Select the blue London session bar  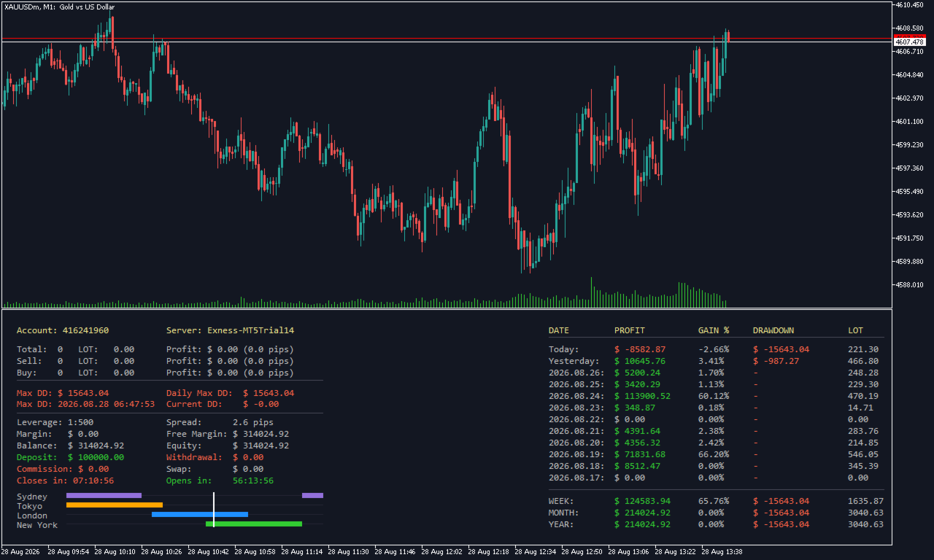(x=200, y=514)
